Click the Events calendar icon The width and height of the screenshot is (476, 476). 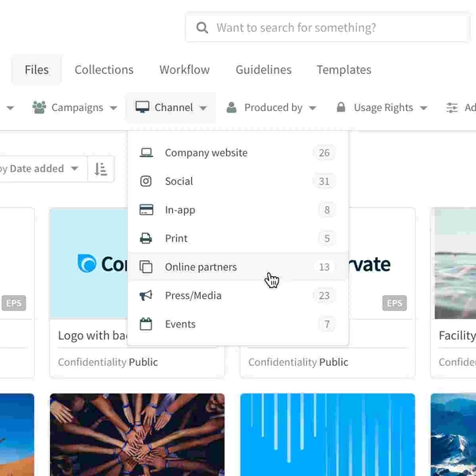point(146,324)
